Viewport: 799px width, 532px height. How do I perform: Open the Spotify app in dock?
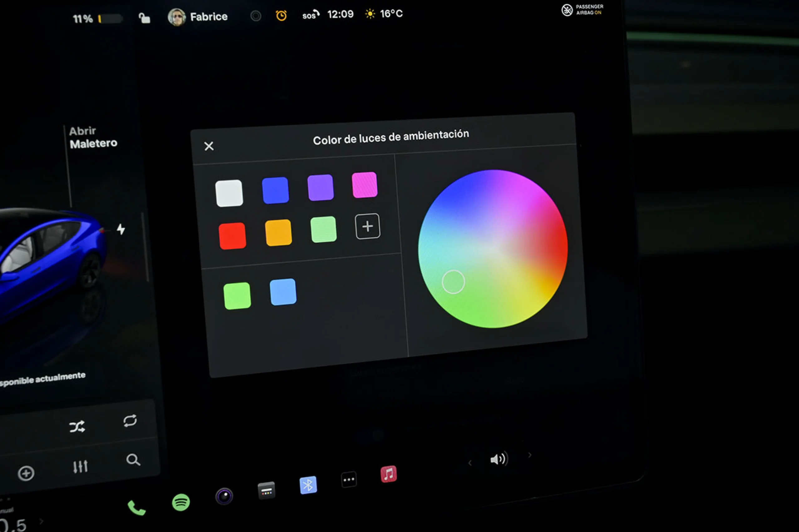(x=181, y=502)
